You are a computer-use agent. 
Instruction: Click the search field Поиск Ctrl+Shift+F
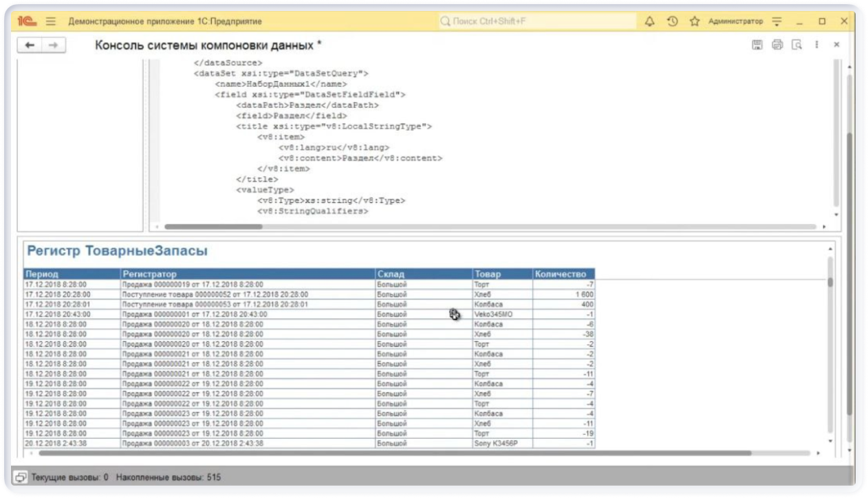pos(536,21)
